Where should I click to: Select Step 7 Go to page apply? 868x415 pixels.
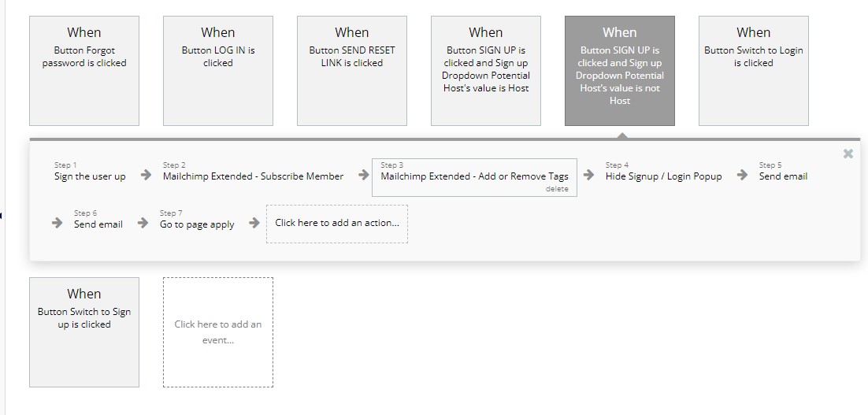click(196, 220)
